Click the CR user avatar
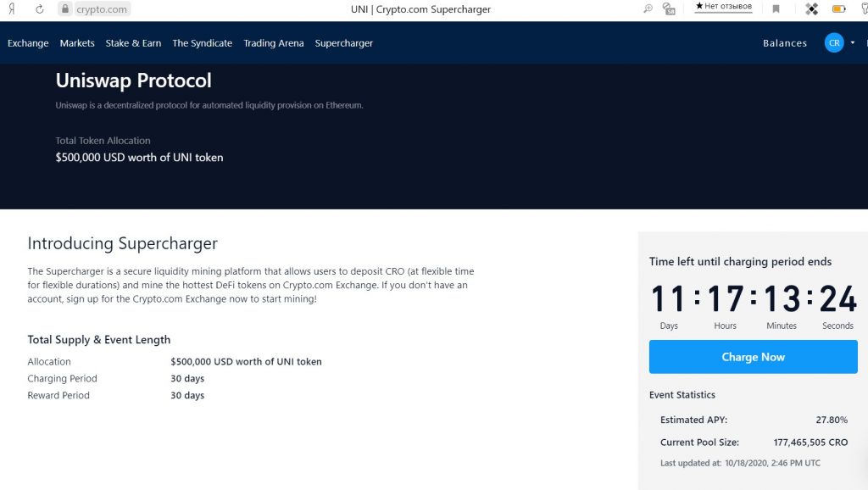 click(834, 42)
